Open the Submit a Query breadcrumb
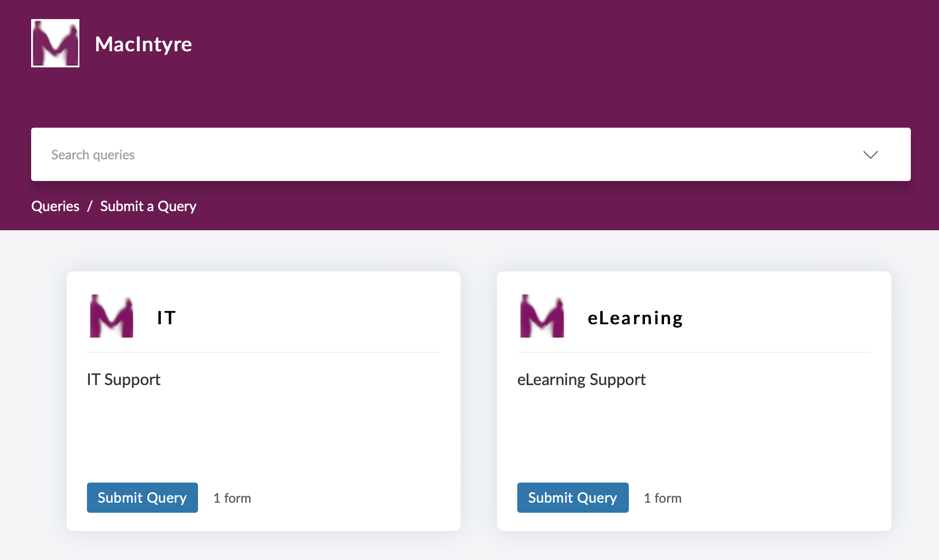The width and height of the screenshot is (939, 560). pos(148,206)
